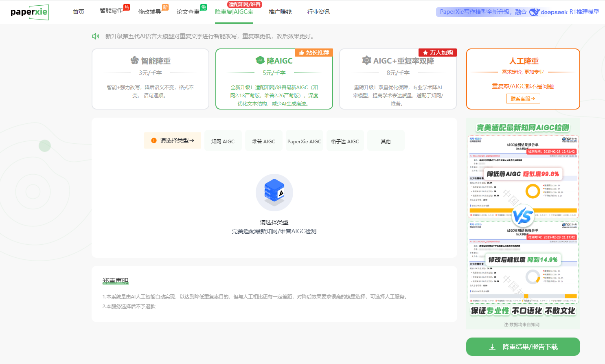Viewport: 605px width, 364px height.
Task: Choose the PaperXie AIGC type
Action: 304,141
